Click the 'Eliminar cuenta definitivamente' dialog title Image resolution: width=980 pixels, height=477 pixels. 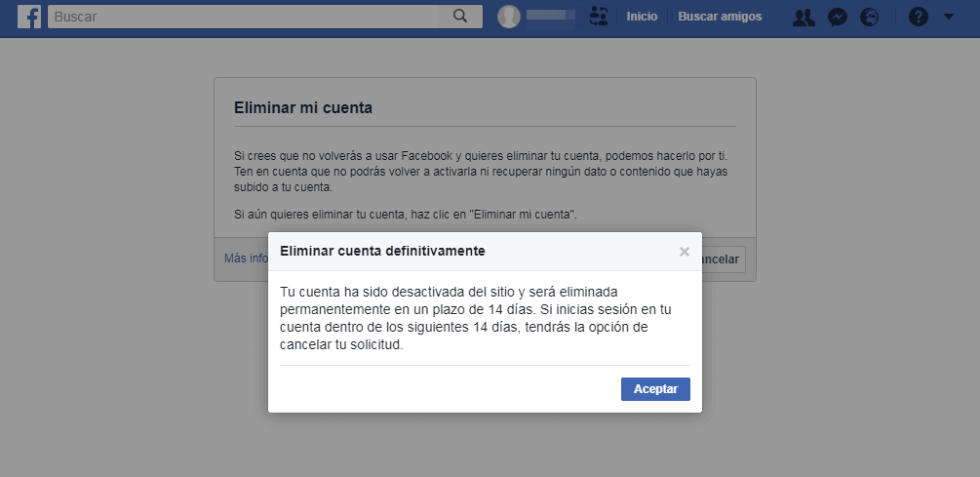(382, 252)
